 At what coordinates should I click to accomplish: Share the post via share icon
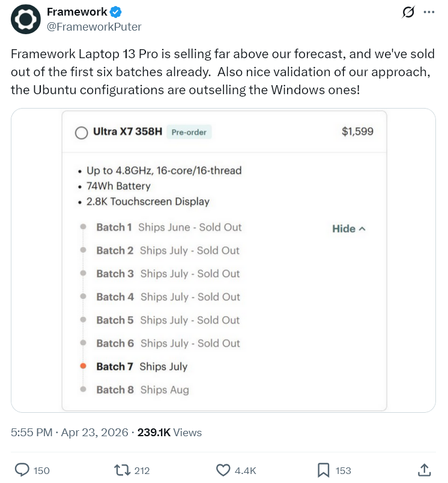424,470
